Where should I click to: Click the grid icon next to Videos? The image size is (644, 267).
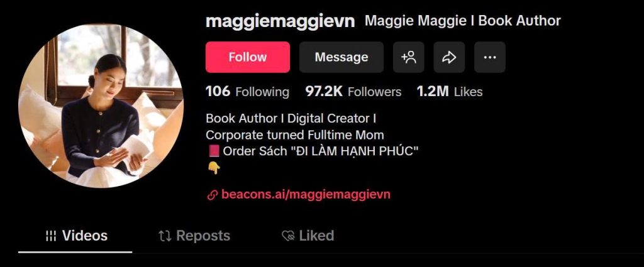point(51,236)
